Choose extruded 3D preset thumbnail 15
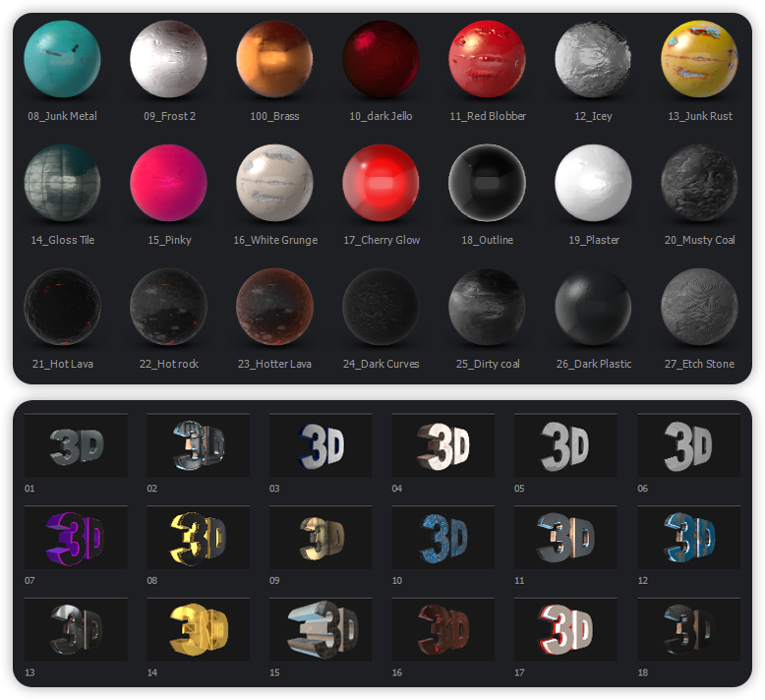Screen dimensions: 765x700 (321, 630)
